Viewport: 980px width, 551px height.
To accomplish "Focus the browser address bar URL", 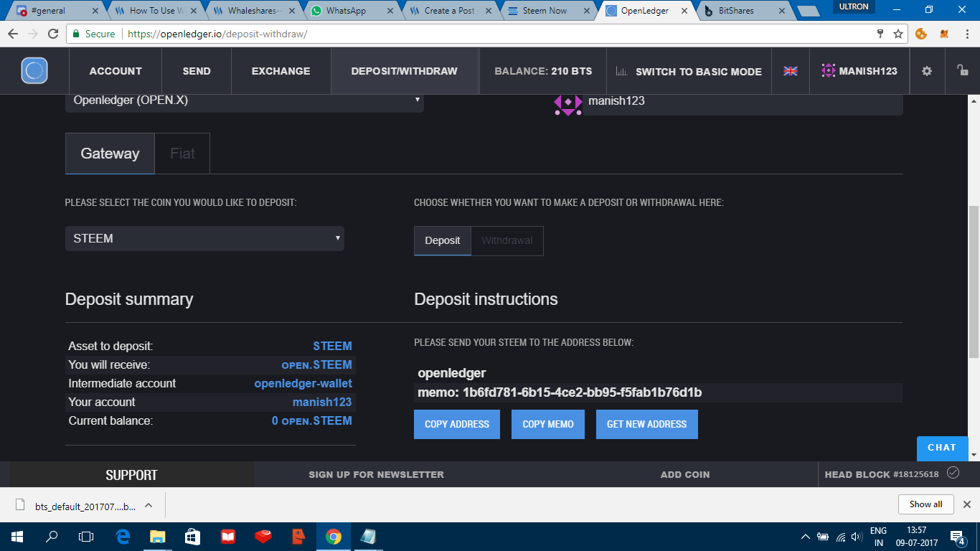I will pyautogui.click(x=217, y=34).
